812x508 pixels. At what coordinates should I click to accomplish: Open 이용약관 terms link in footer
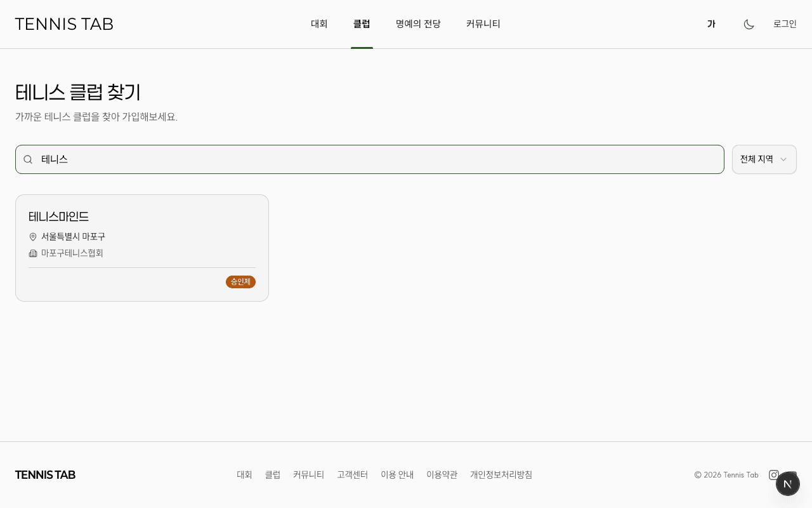click(x=442, y=475)
